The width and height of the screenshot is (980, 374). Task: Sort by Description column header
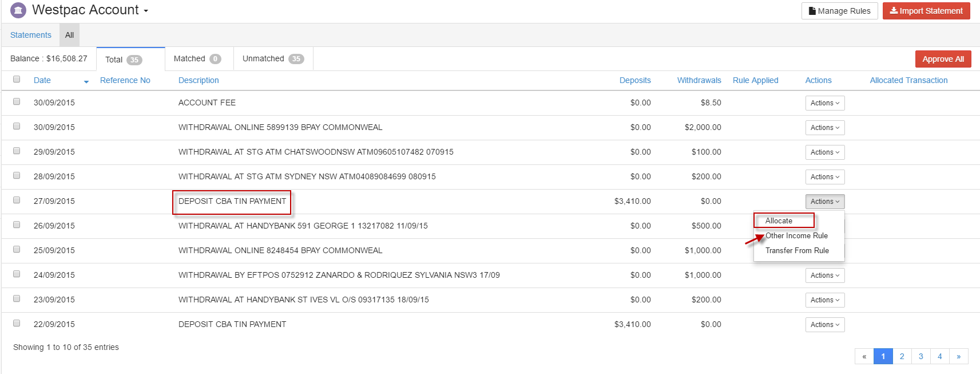point(199,80)
